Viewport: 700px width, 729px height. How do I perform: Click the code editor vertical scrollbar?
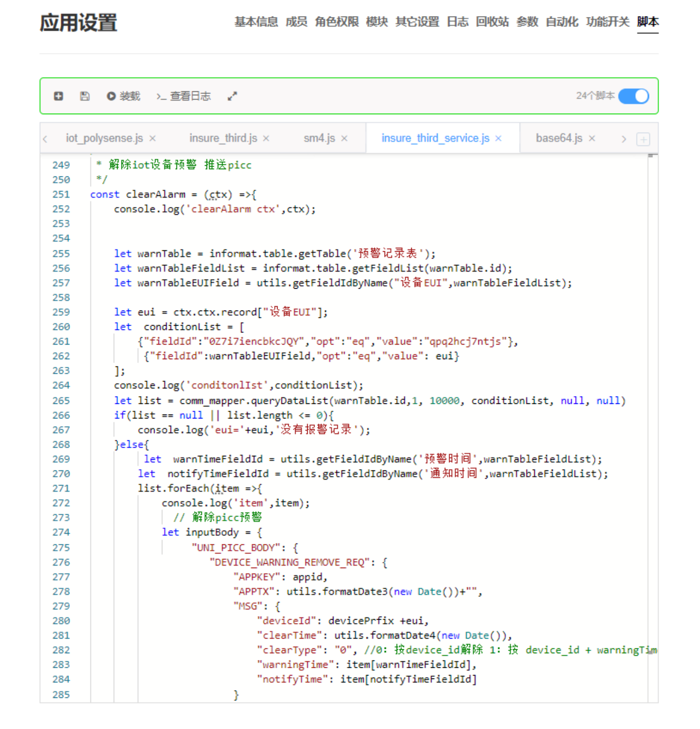653,428
